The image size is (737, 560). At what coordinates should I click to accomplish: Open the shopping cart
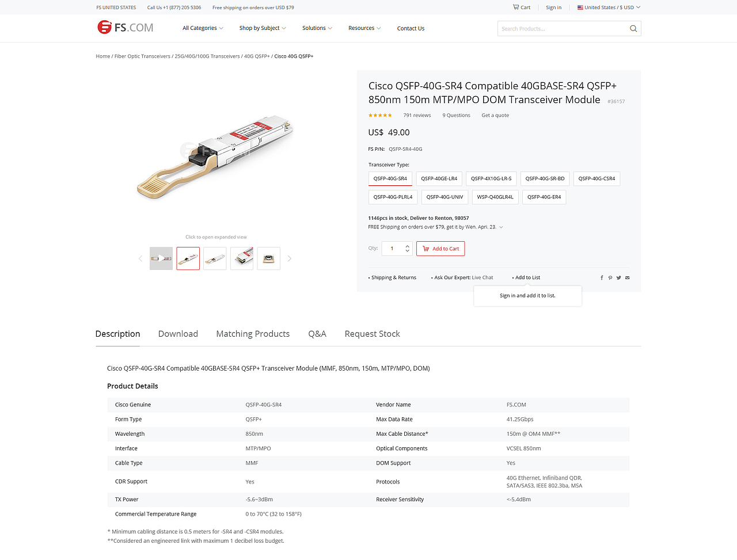click(522, 7)
